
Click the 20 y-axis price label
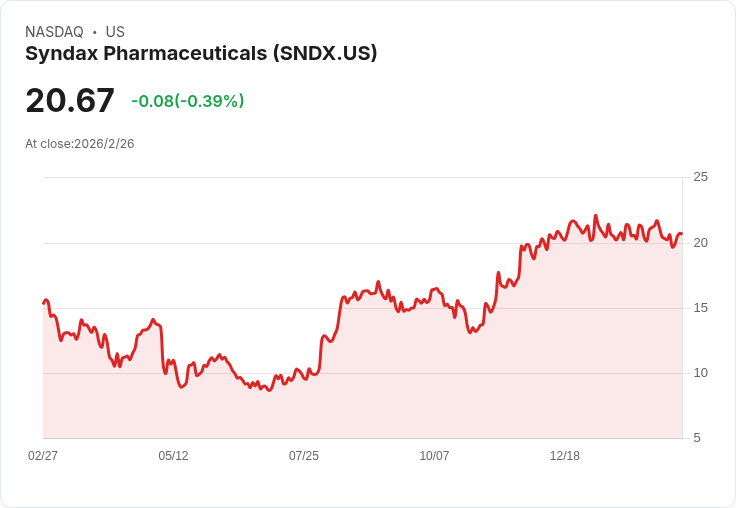tap(700, 243)
